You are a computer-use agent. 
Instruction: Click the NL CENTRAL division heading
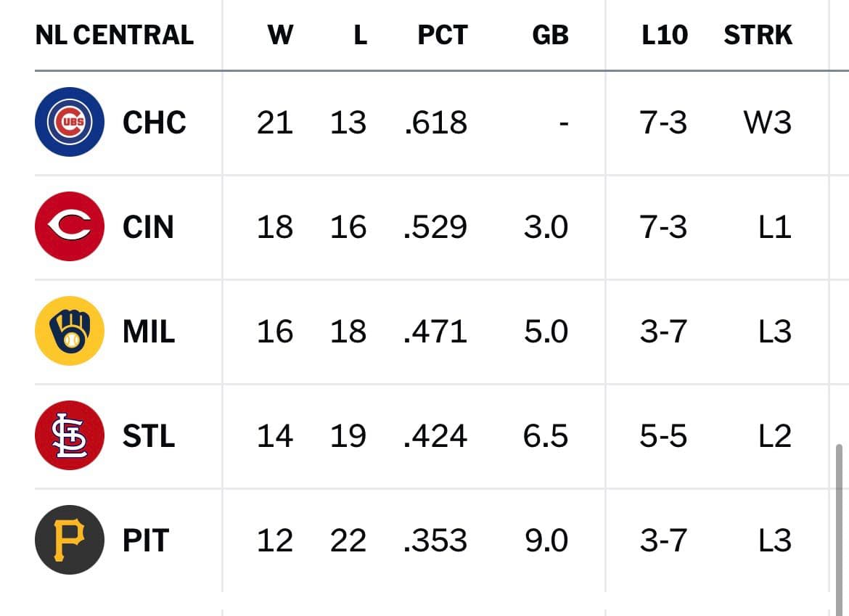114,35
